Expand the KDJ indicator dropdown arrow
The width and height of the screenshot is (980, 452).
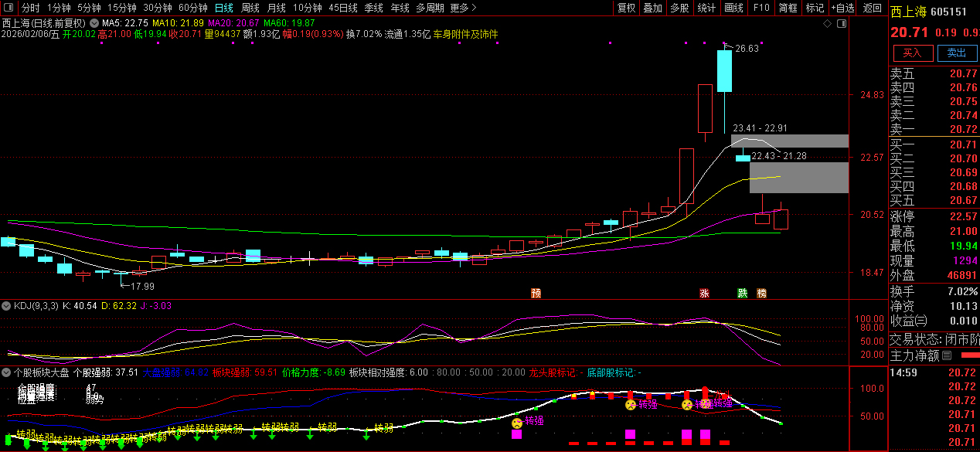[7, 306]
